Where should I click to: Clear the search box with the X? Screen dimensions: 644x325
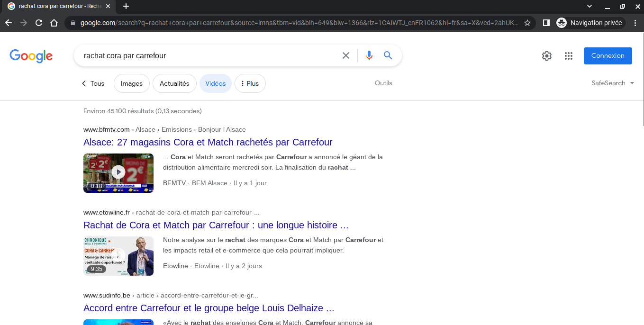coord(346,55)
